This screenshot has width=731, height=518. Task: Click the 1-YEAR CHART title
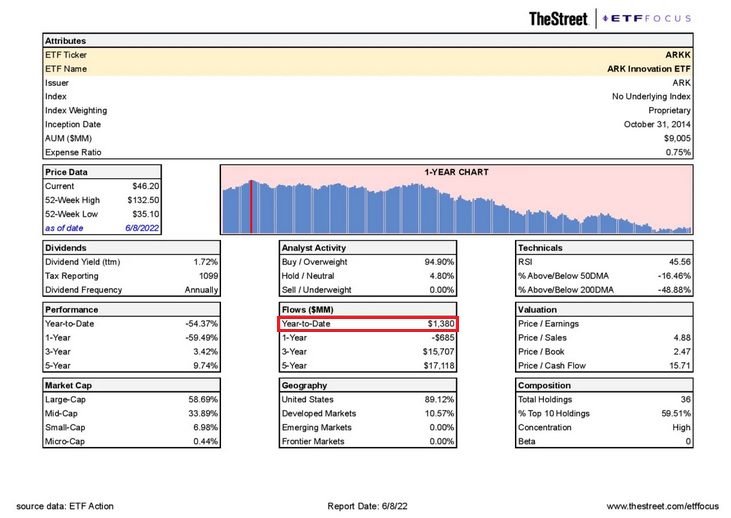tap(456, 172)
